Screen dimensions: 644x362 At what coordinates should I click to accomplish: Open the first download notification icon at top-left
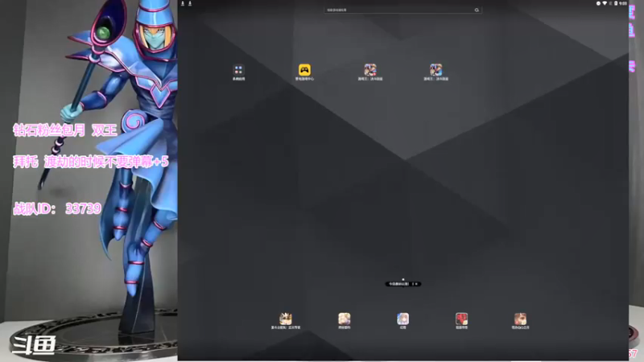pos(183,3)
